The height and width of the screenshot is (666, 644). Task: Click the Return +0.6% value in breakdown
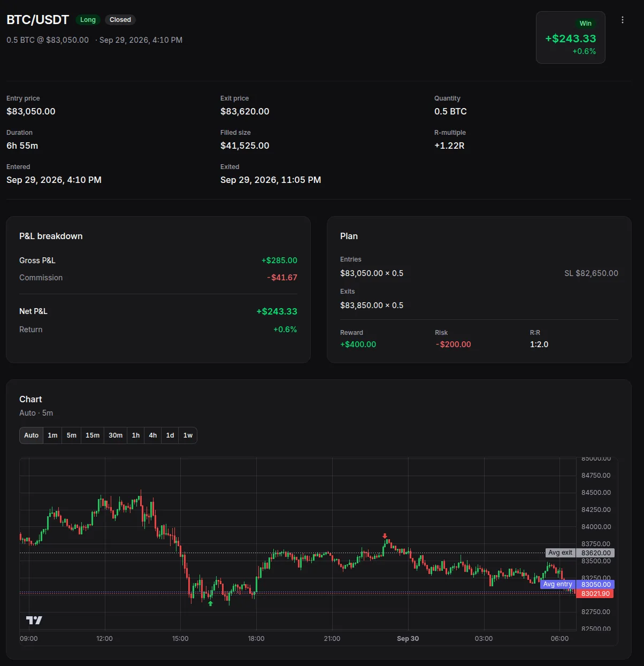pos(285,330)
